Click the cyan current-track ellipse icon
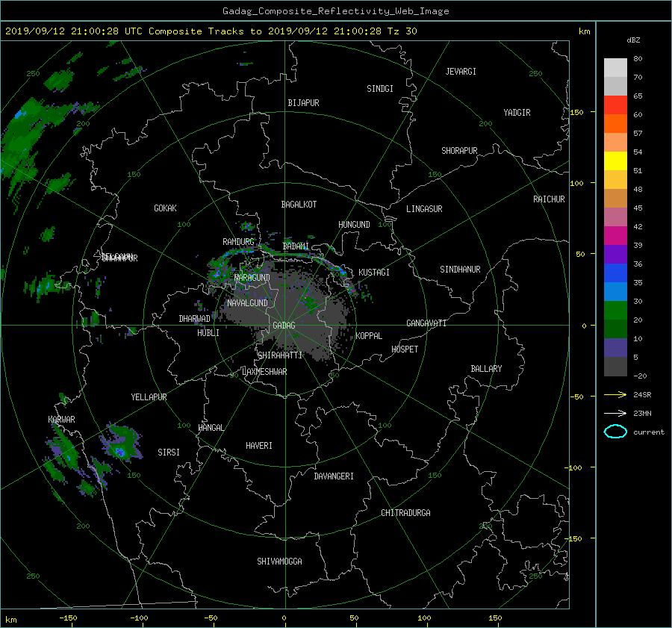 click(x=615, y=432)
